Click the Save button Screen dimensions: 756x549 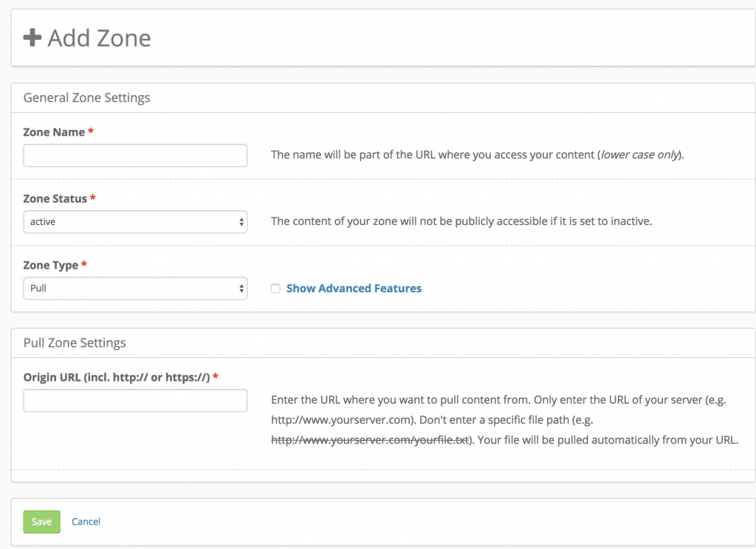tap(41, 522)
